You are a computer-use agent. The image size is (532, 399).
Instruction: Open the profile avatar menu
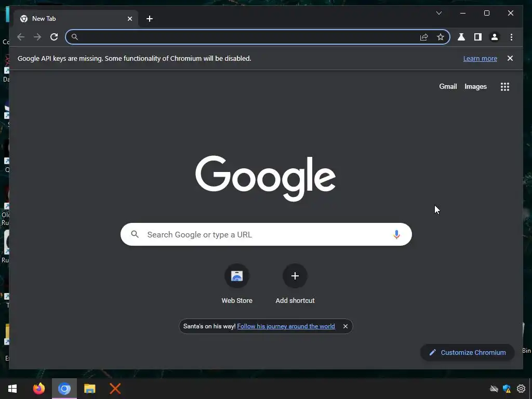[x=495, y=37]
